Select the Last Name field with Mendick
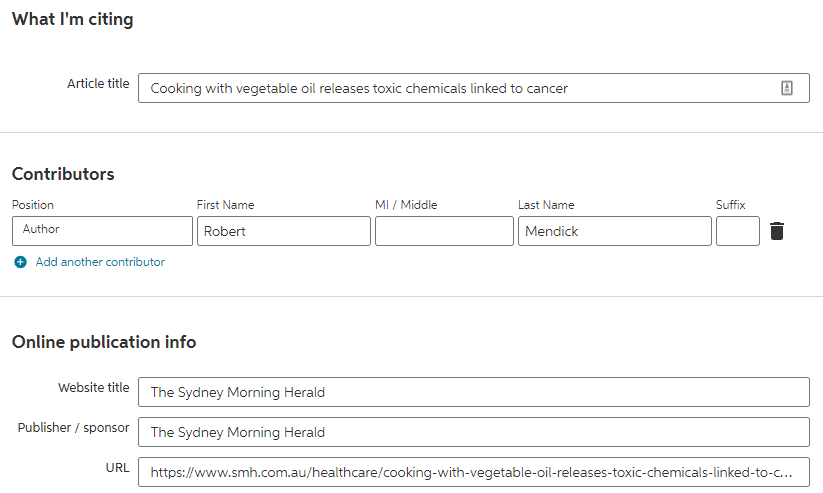Screen dimensions: 823x493 click(614, 231)
